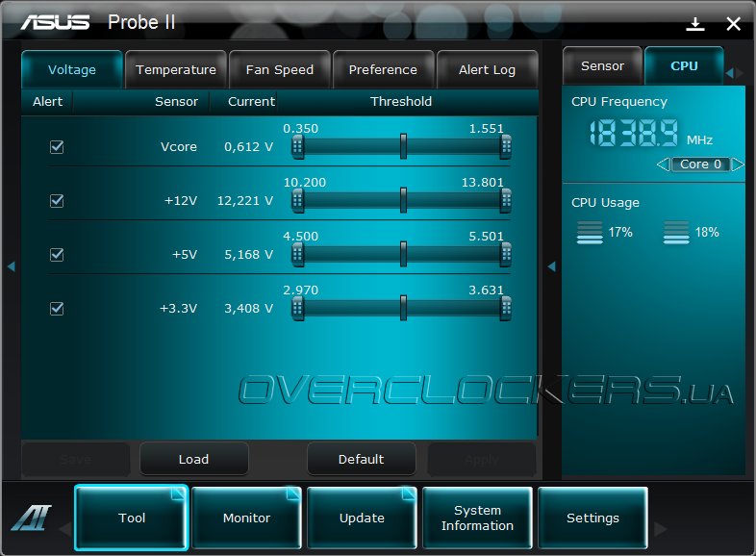Open the Update menu button

pyautogui.click(x=362, y=518)
